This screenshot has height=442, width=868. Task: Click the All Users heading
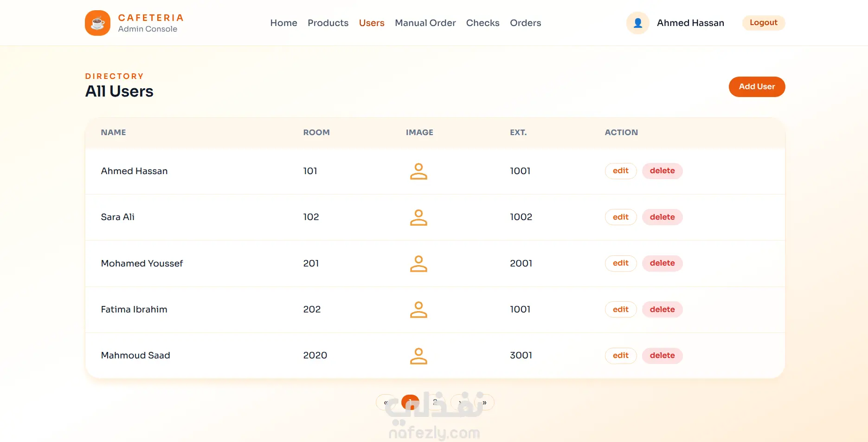[119, 91]
